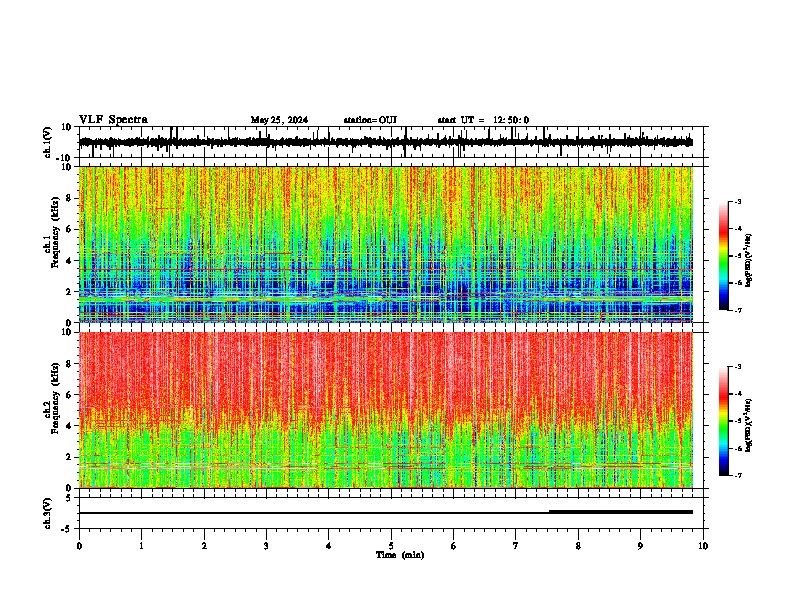Click the "-7" label on ch.1 color bar
Screen dimensions: 792x612
[738, 310]
